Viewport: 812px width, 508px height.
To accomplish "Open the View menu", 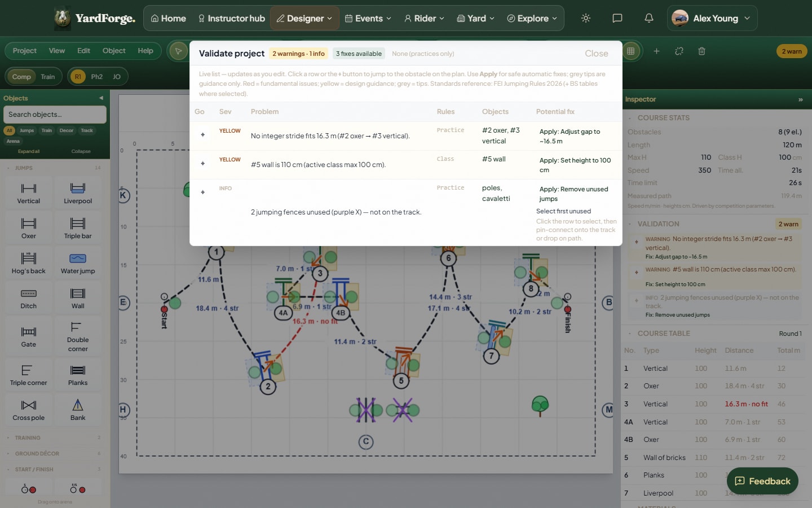I will click(57, 51).
